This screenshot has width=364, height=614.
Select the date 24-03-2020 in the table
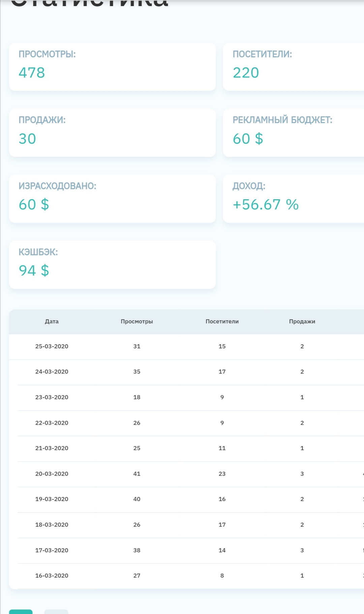click(x=52, y=372)
